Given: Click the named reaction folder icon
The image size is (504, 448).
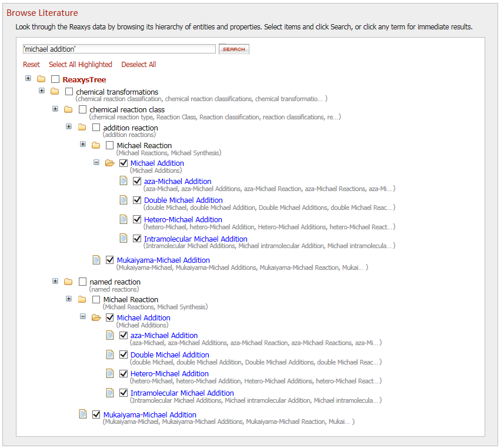Looking at the screenshot, I should coord(68,282).
